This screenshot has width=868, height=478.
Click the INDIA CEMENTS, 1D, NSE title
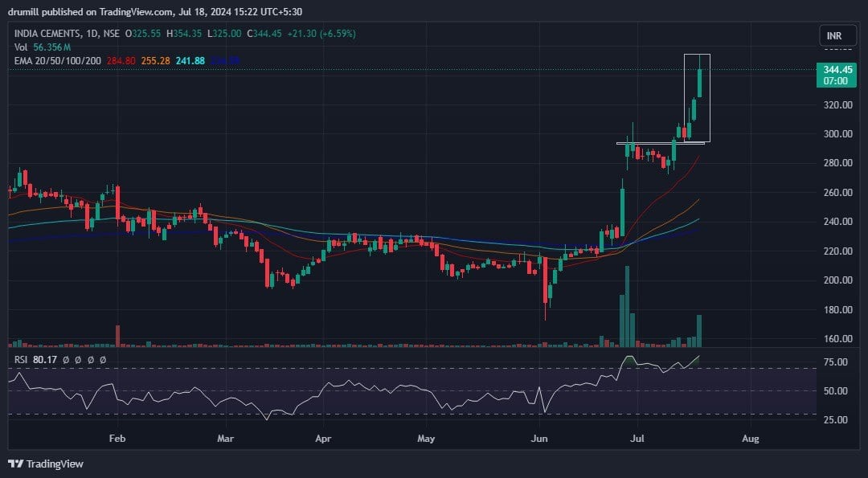67,34
